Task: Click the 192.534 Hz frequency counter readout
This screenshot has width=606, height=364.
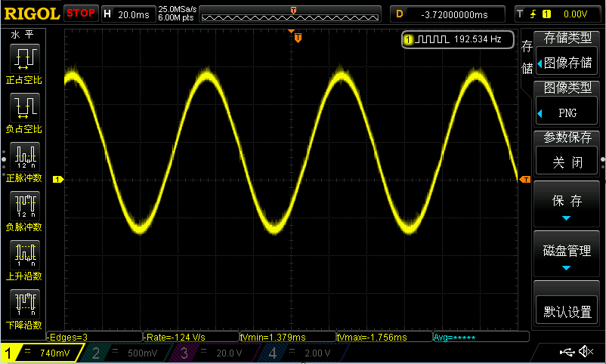Action: click(478, 39)
